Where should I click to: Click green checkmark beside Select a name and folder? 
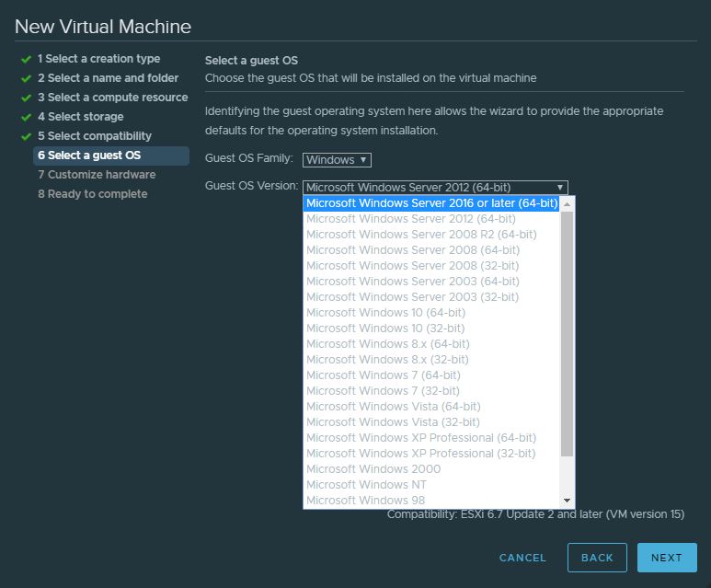[27, 78]
